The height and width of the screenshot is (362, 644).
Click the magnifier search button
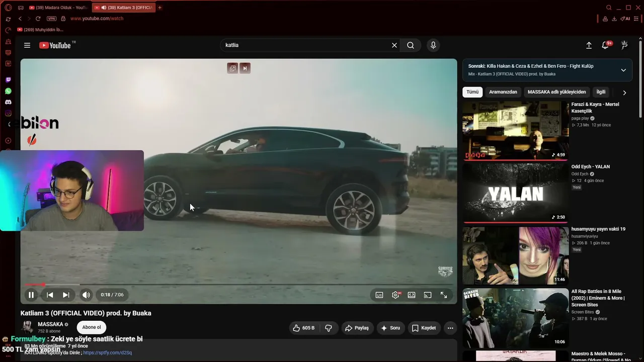click(411, 45)
